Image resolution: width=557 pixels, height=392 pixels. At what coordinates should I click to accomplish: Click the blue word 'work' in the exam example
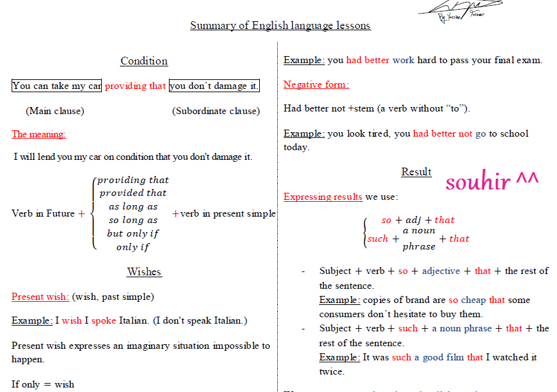[403, 60]
